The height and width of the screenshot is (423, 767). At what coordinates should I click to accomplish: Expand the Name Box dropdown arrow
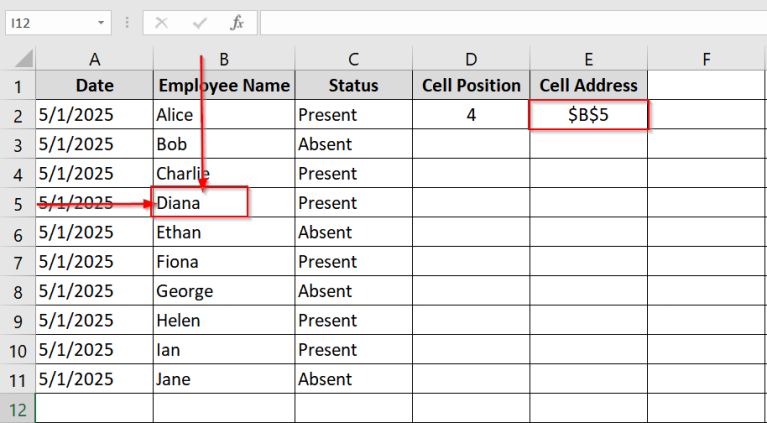tap(102, 22)
